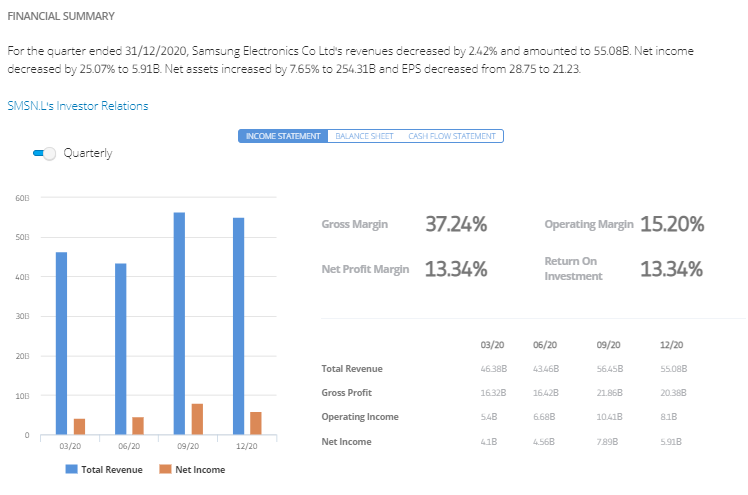This screenshot has height=495, width=748.
Task: Click the Net Income legend swatch
Action: [x=165, y=469]
